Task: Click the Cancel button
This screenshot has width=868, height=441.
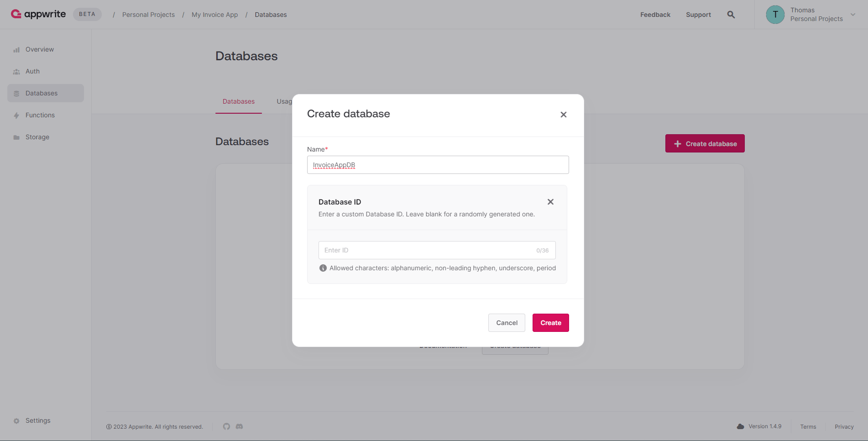Action: coord(507,323)
